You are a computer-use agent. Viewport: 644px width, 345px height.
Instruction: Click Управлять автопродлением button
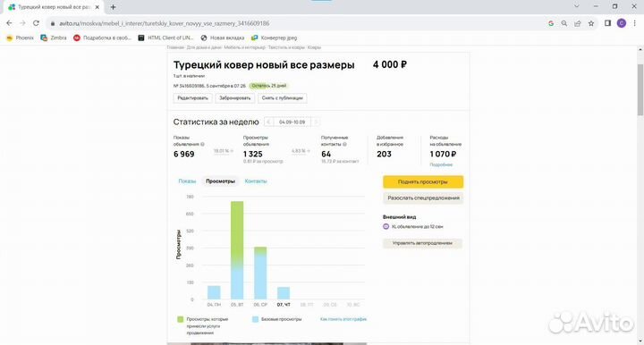(x=422, y=243)
